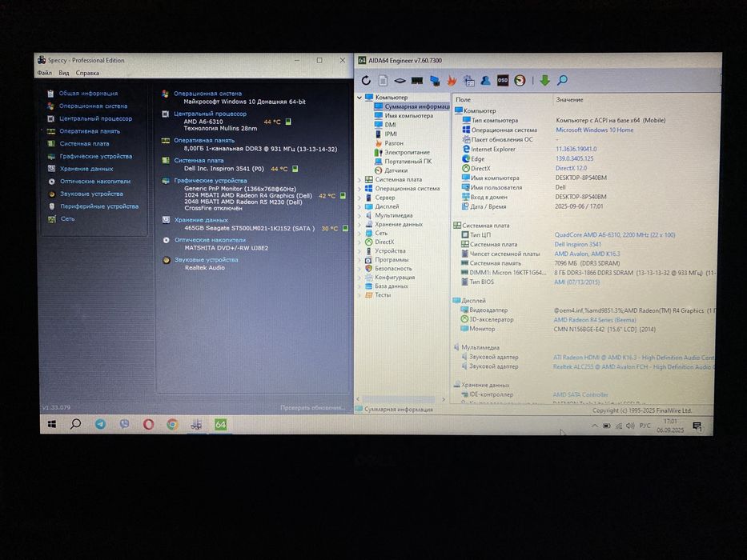Expand the Сеть tree node chevron
The width and height of the screenshot is (747, 560).
click(x=359, y=234)
